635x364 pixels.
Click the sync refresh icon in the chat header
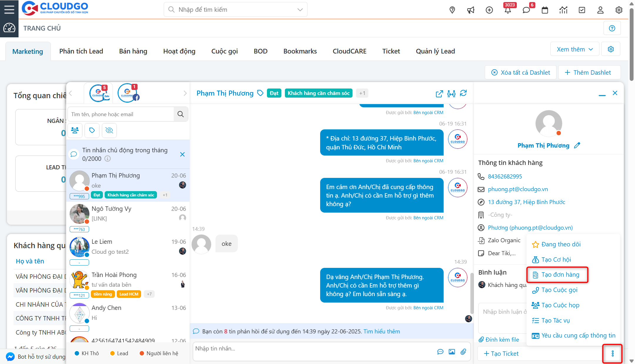464,93
